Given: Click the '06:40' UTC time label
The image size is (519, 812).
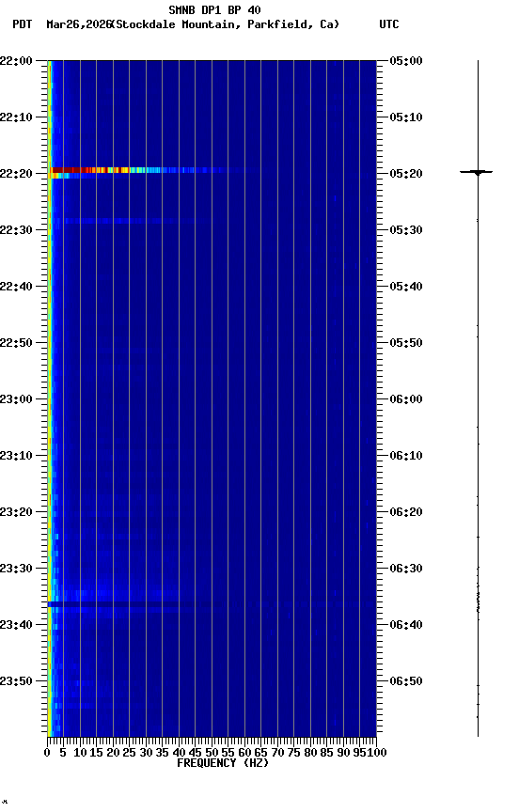Looking at the screenshot, I should 406,625.
